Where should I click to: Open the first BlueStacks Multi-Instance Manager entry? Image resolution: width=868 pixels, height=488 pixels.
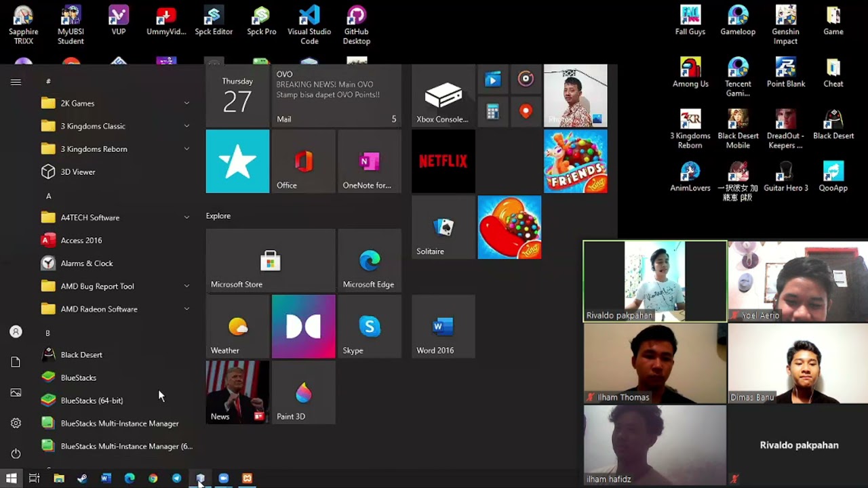pos(115,424)
